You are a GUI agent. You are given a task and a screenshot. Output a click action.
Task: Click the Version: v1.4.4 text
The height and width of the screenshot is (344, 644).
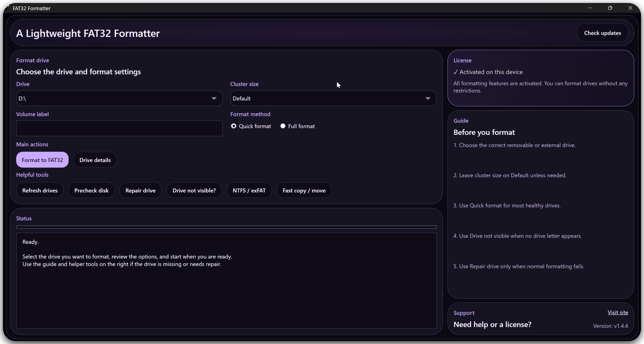(x=611, y=326)
